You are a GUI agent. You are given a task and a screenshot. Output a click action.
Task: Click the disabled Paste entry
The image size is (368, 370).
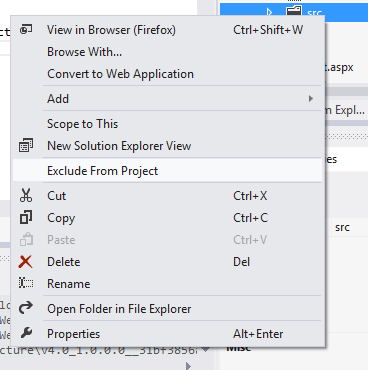point(167,240)
